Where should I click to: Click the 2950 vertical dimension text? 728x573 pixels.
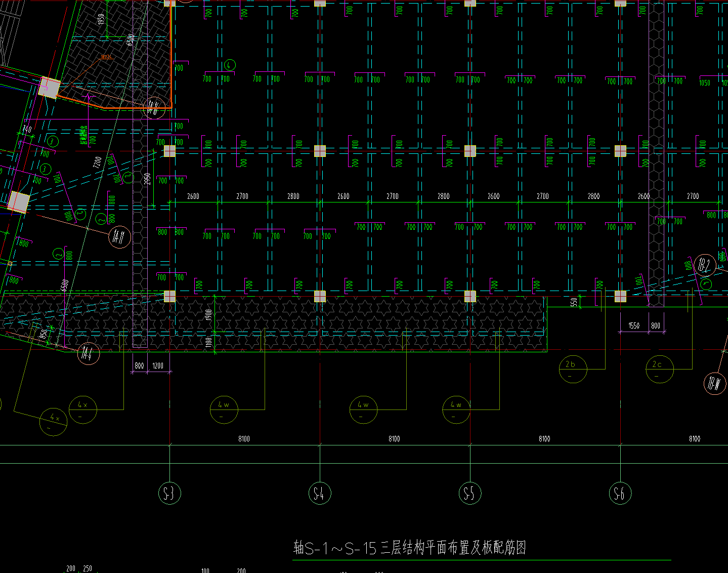(x=148, y=179)
